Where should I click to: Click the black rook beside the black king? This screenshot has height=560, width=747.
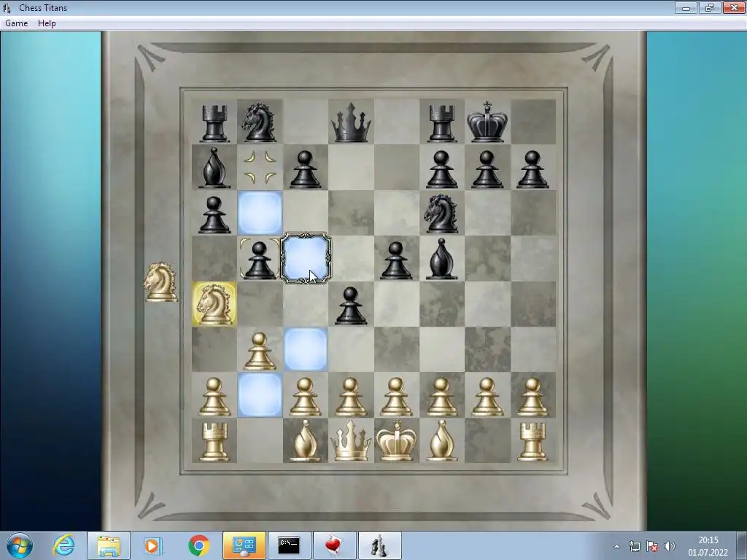coord(441,124)
